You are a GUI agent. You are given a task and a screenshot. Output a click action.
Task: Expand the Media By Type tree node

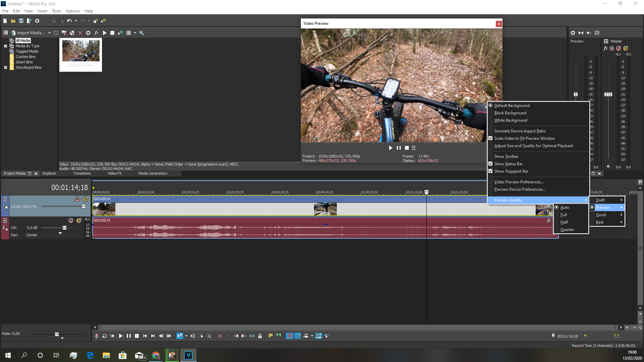point(5,46)
